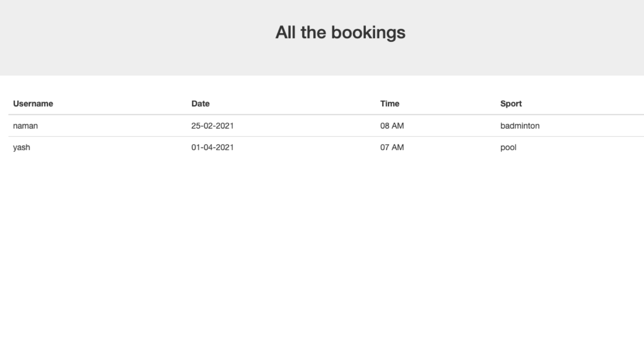Click the word 'bookings' in the heading
Viewport: 644px width, 355px height.
click(368, 33)
